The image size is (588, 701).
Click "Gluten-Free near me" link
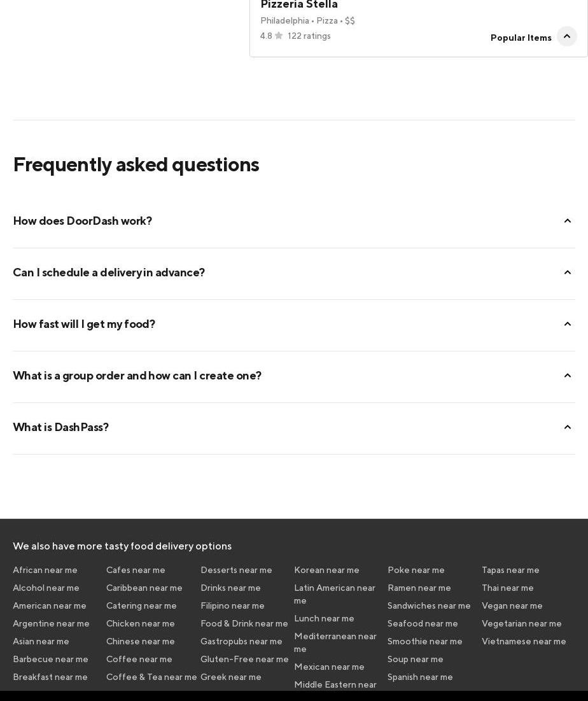coord(244,659)
